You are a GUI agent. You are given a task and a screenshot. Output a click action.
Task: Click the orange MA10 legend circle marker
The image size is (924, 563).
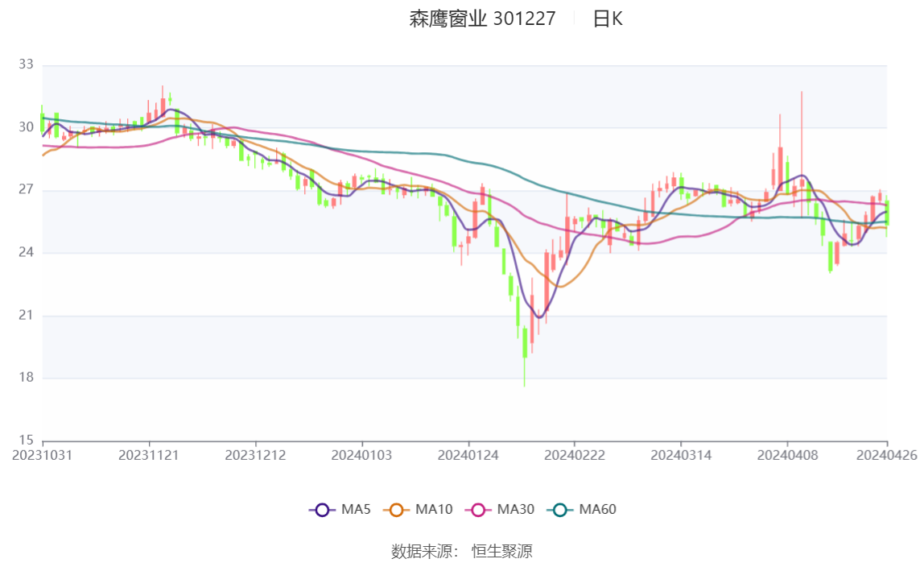(396, 510)
